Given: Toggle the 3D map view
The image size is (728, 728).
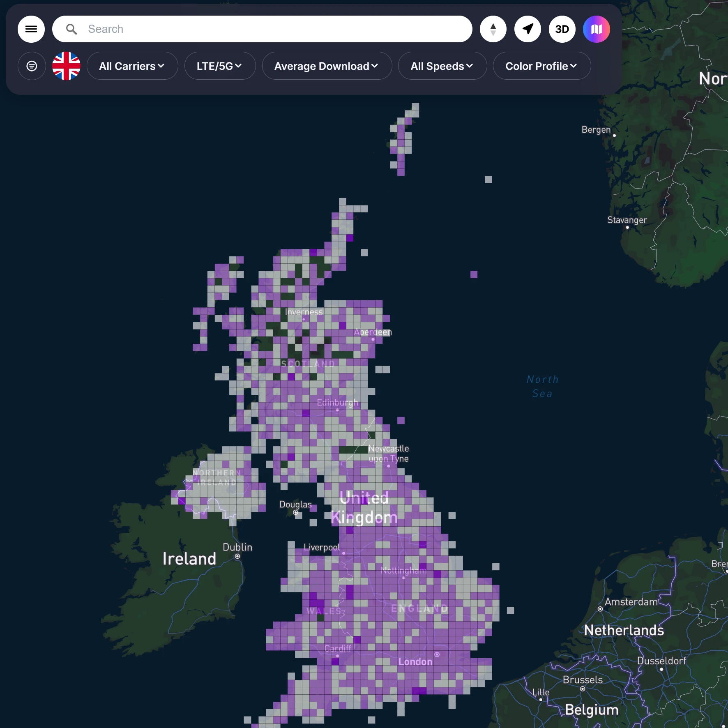Looking at the screenshot, I should (x=562, y=29).
